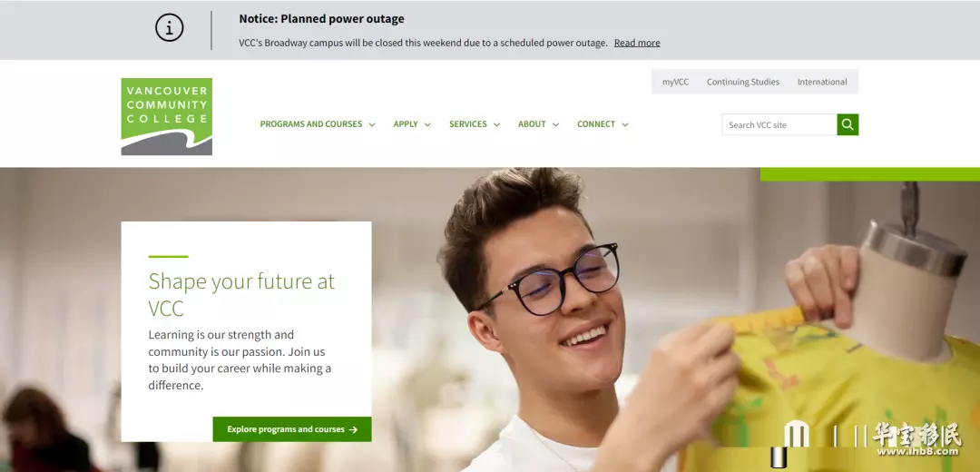The height and width of the screenshot is (472, 980).
Task: Click Explore programs and courses button
Action: click(x=292, y=429)
